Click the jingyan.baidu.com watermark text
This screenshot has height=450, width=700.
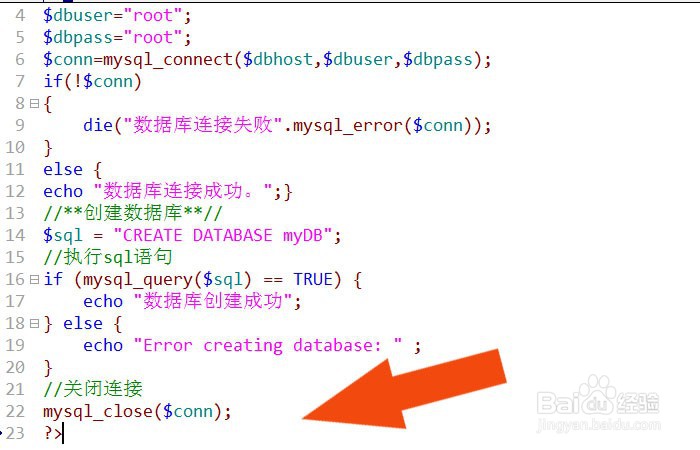[x=598, y=425]
